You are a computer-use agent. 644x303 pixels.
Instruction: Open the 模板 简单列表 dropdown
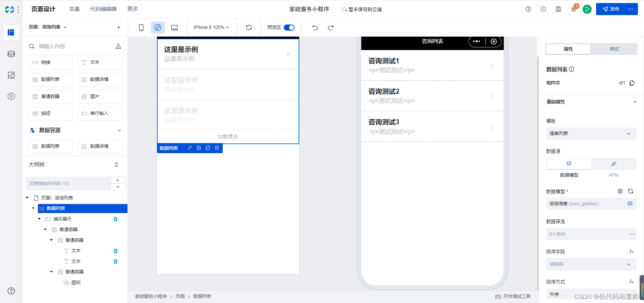click(x=591, y=134)
